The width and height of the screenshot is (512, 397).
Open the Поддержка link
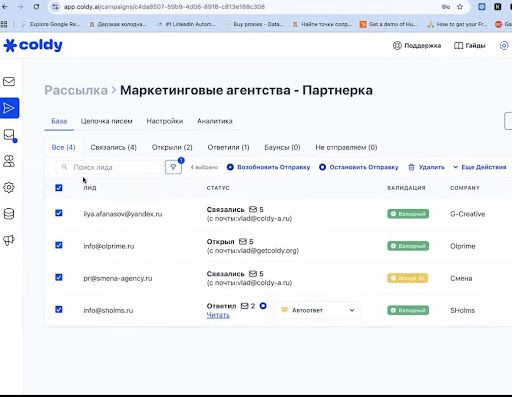[417, 45]
